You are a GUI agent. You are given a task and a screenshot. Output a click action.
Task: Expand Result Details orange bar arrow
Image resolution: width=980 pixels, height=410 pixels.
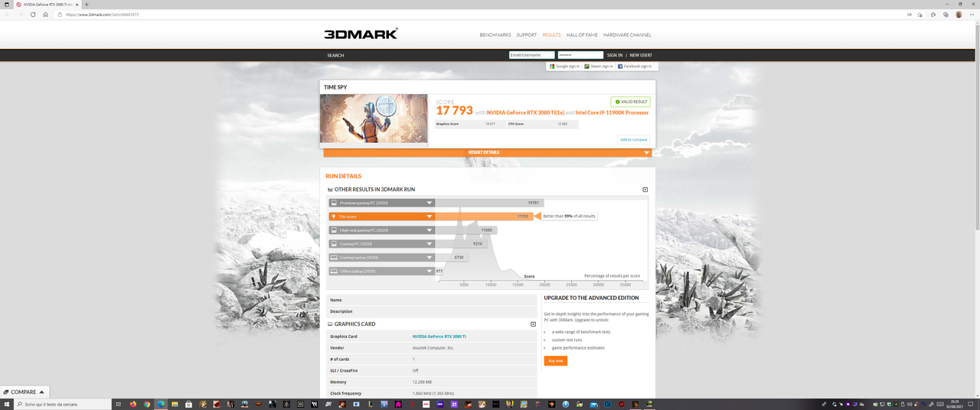[647, 152]
